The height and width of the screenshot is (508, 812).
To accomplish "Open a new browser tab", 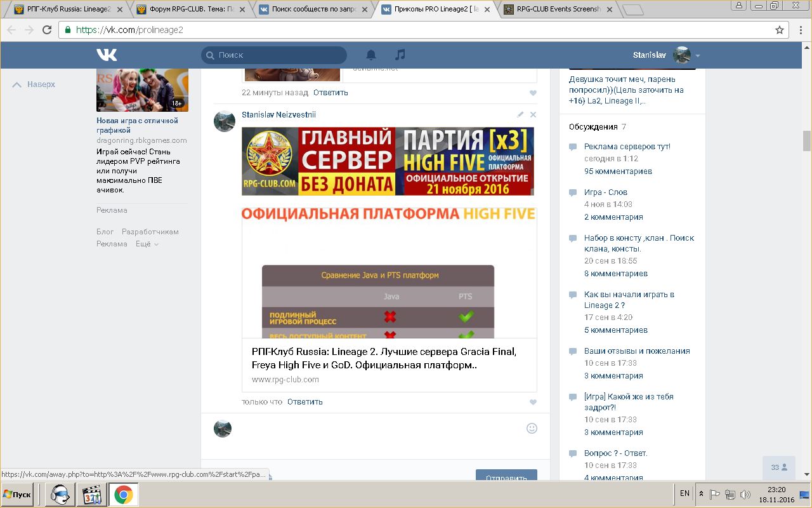I will (x=633, y=10).
